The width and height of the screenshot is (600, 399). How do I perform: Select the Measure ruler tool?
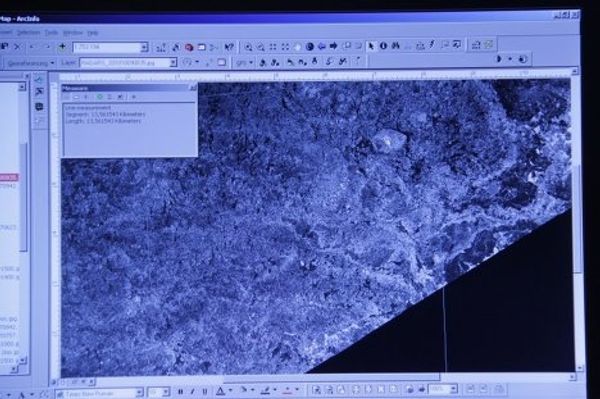tap(420, 46)
